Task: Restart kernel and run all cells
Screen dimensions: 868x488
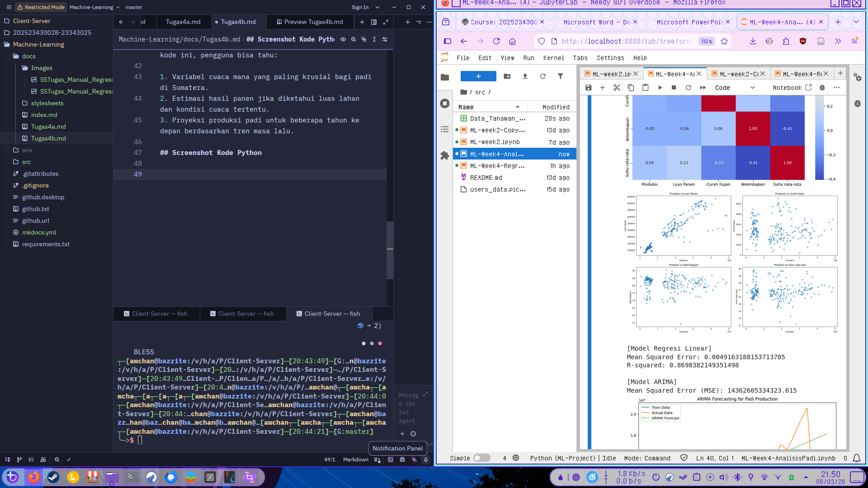Action: 703,88
